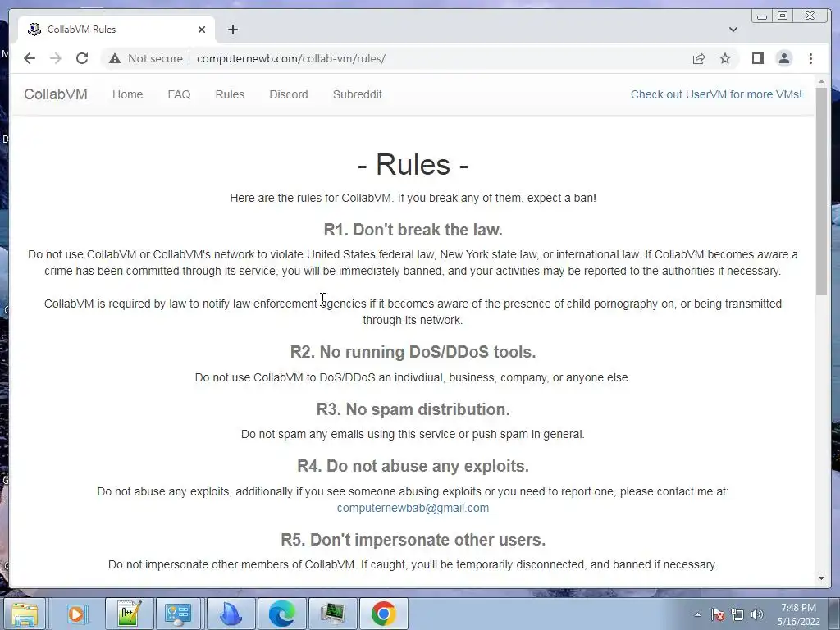This screenshot has height=630, width=840.
Task: Click heading 'R4. Do not abuse any exploits.'
Action: pos(413,466)
